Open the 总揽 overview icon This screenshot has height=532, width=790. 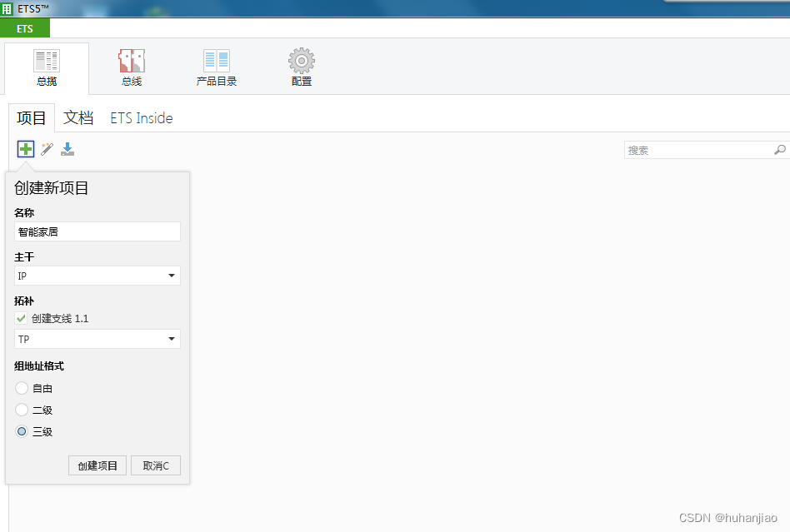(x=47, y=61)
